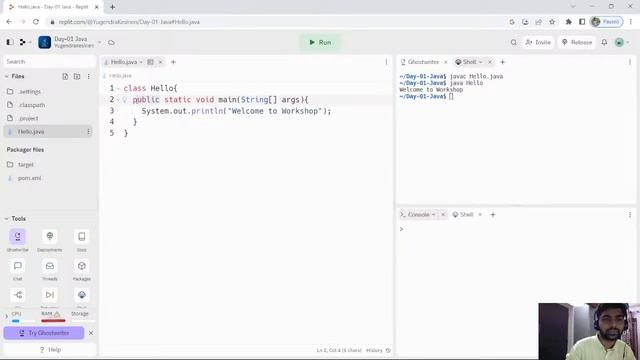
Task: Open Files section three-dot menu
Action: (x=89, y=76)
